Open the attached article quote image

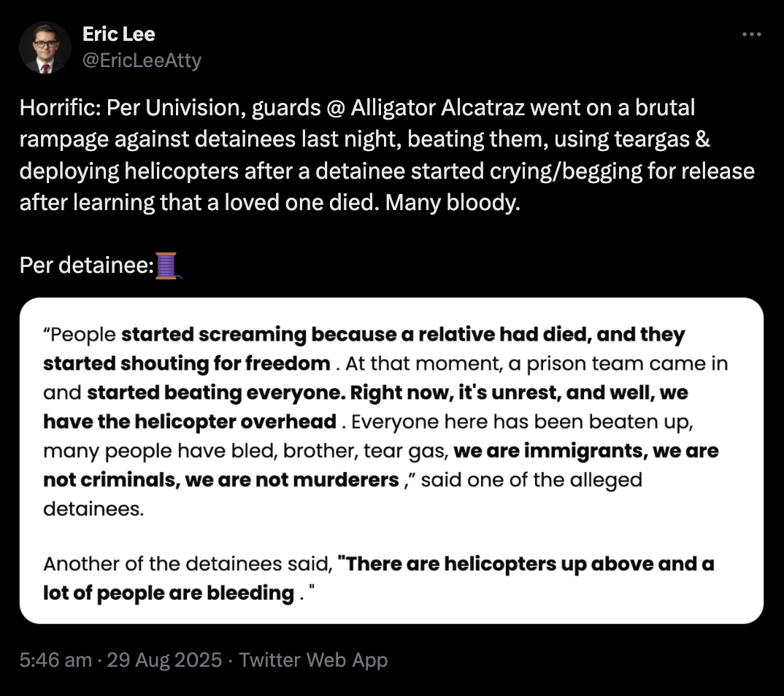point(391,460)
